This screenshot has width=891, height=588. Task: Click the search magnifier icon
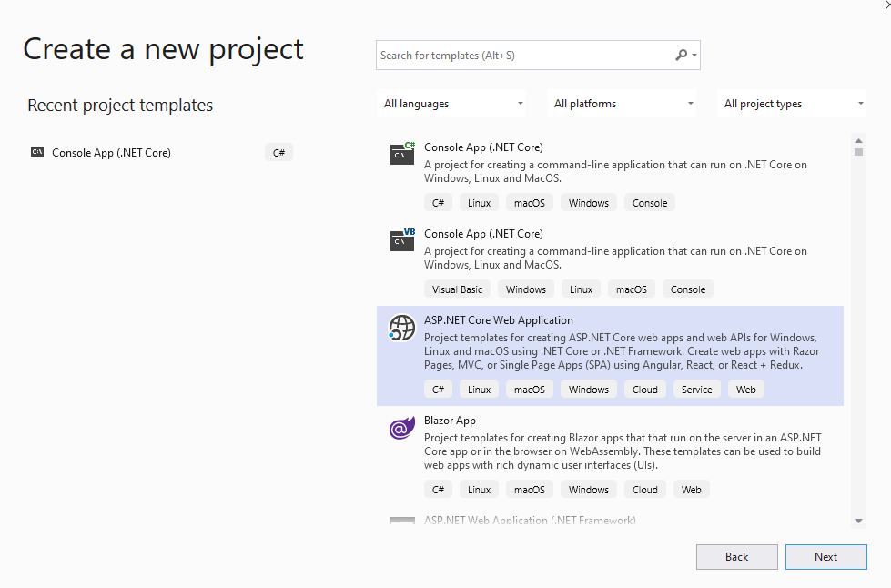[682, 56]
